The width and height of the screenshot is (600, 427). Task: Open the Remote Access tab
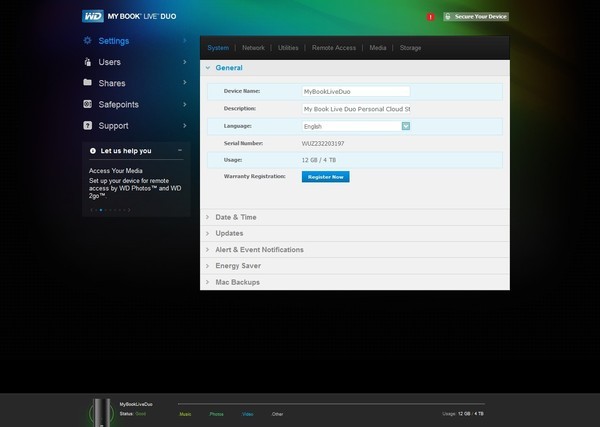click(333, 47)
